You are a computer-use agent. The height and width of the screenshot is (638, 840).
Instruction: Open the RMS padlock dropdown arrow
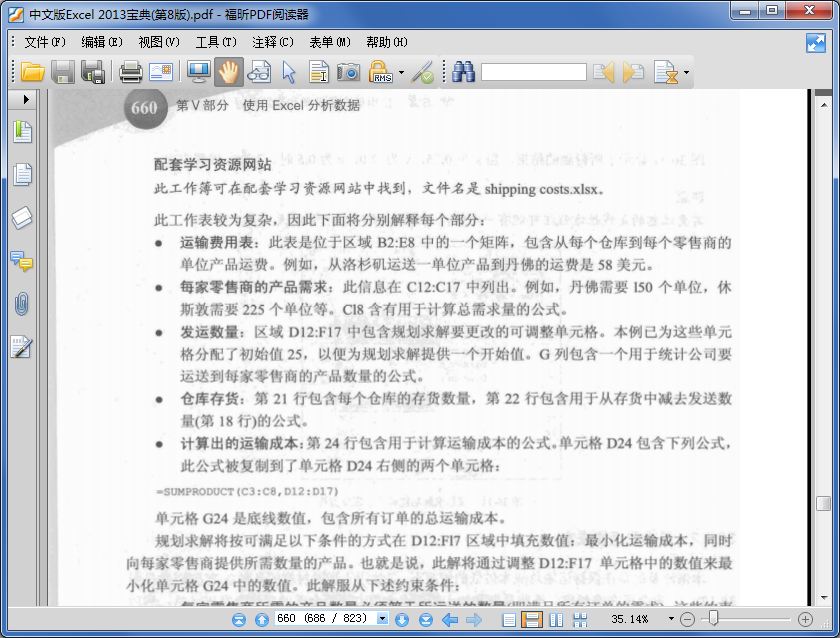(401, 72)
